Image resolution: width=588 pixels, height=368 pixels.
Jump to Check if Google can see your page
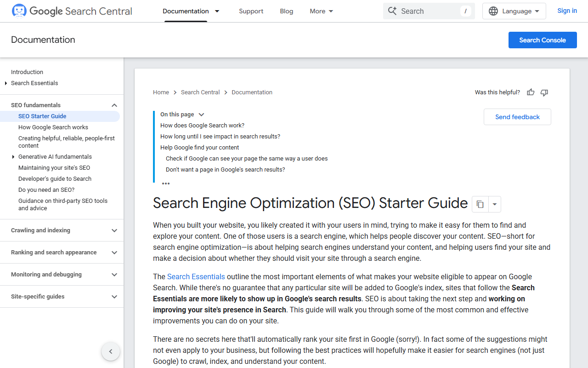click(247, 159)
